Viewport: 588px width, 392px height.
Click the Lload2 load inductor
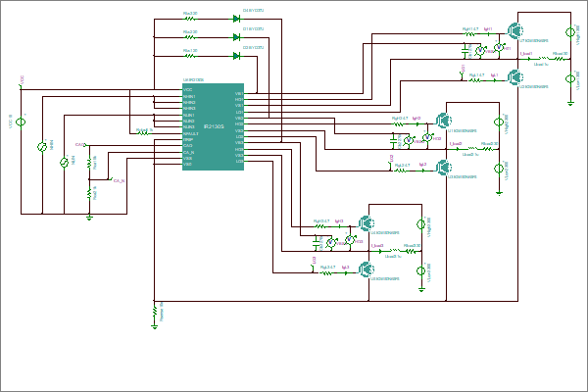pos(471,149)
